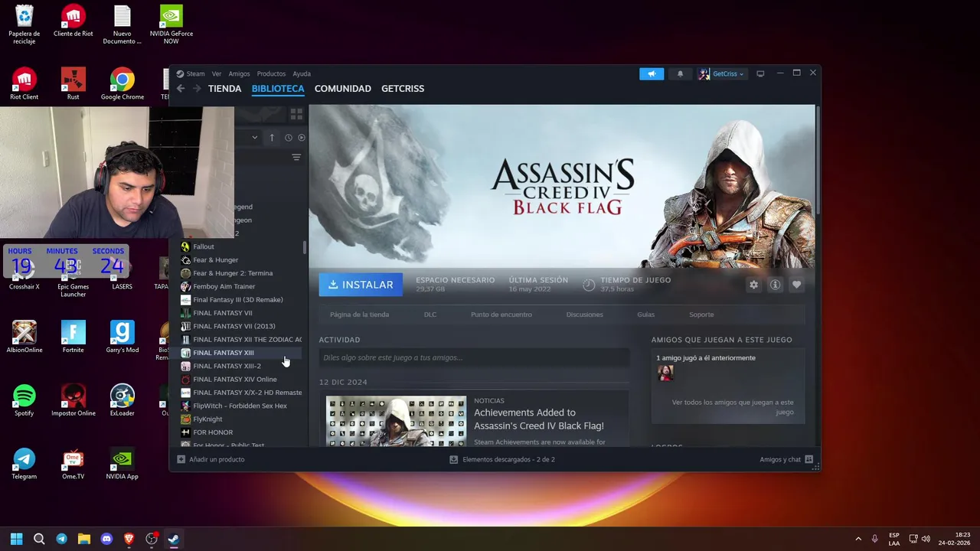Image resolution: width=980 pixels, height=551 pixels.
Task: Open the Guías link
Action: (x=645, y=315)
